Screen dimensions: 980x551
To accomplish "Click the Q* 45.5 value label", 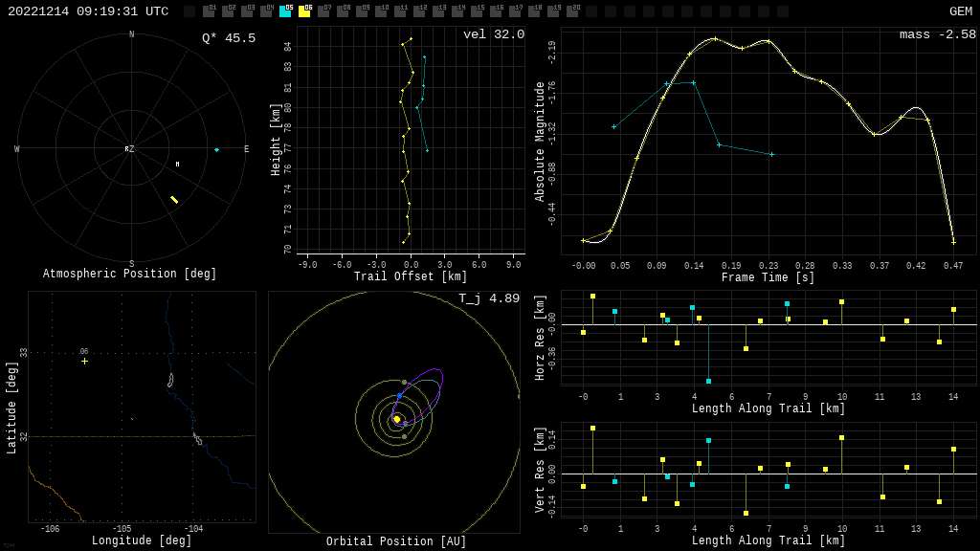I will (228, 38).
